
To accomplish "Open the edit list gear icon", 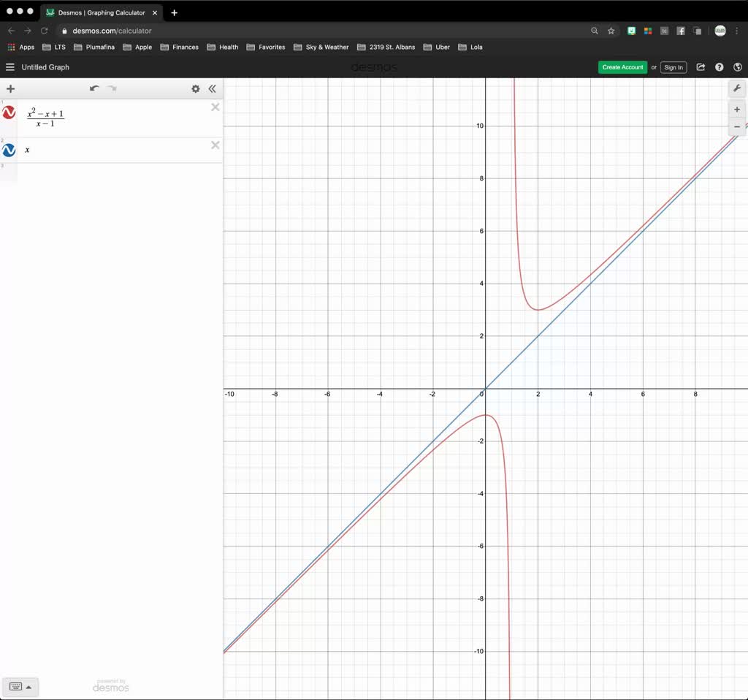I will pos(195,88).
